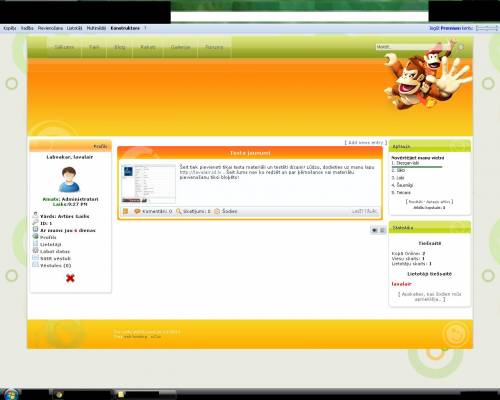Click the eye view-mode icon below the blog entry

375,230
